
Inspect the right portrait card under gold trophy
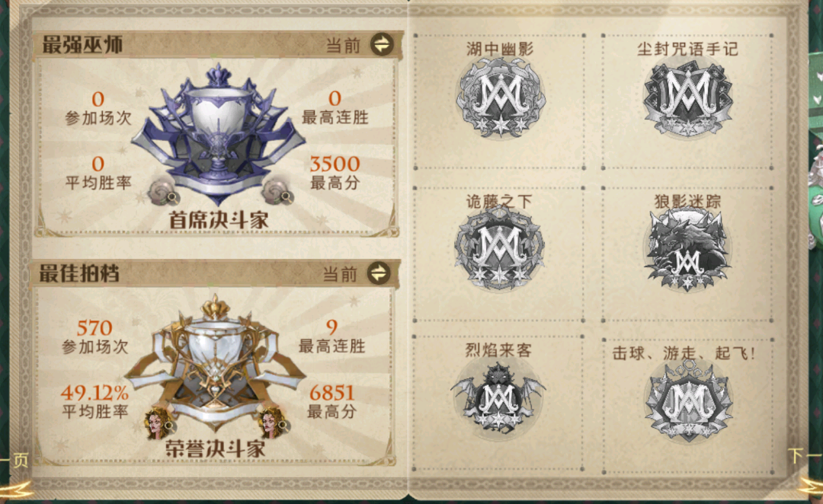click(x=274, y=422)
